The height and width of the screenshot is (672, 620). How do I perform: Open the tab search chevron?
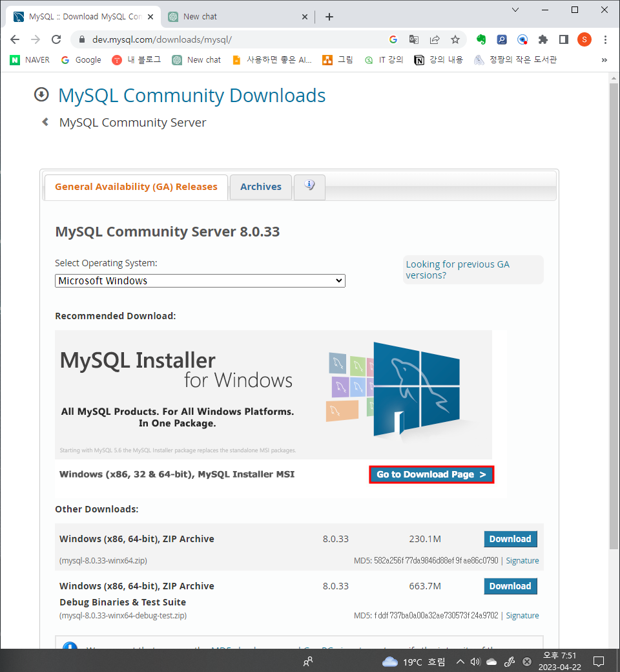[x=515, y=10]
